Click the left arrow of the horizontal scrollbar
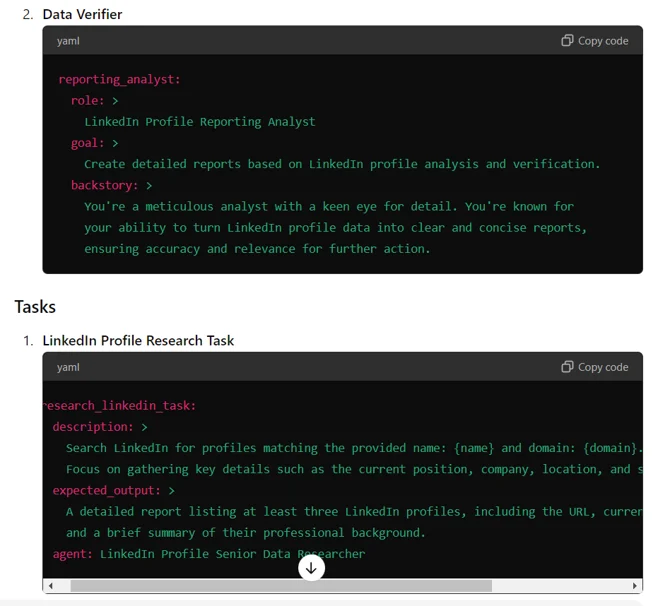Image resolution: width=670 pixels, height=606 pixels. tap(50, 586)
